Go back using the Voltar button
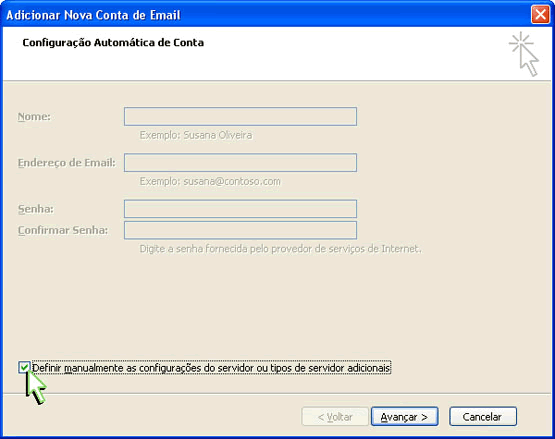Image resolution: width=555 pixels, height=439 pixels. [335, 417]
